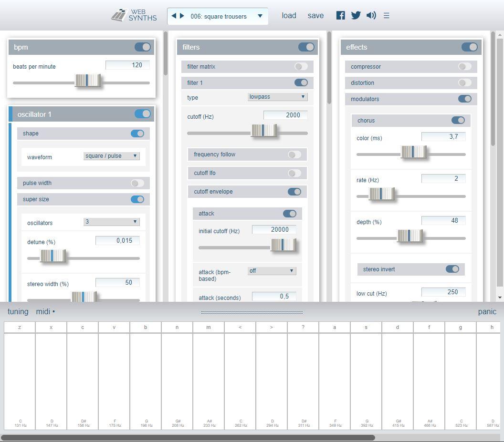
Task: Toggle super size switch
Action: (137, 199)
